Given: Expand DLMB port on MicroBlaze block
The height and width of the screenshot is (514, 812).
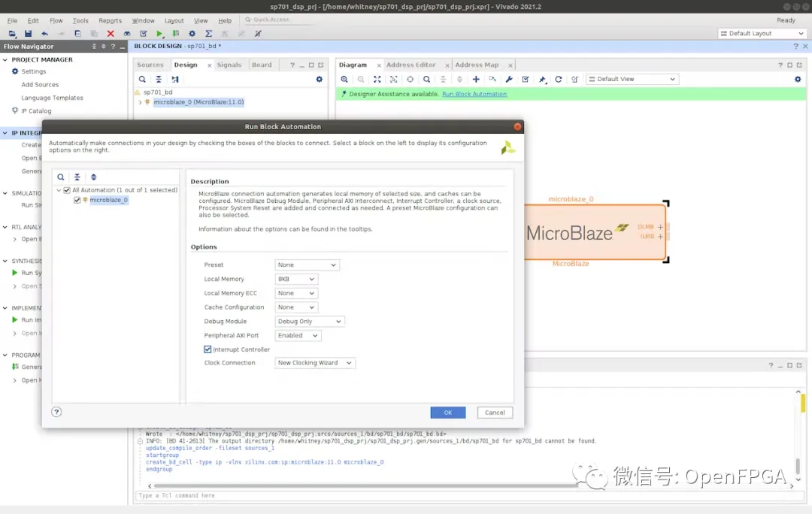Looking at the screenshot, I should [x=660, y=227].
